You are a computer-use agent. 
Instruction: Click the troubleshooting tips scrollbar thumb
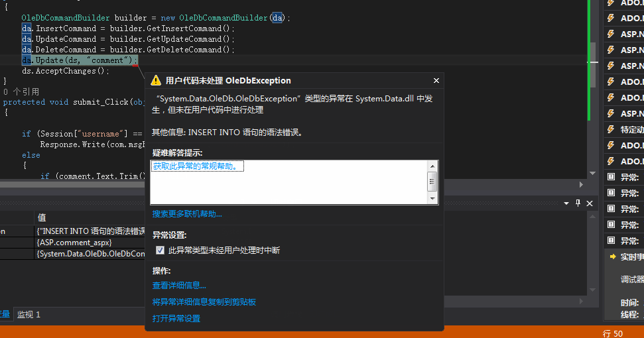tap(432, 182)
